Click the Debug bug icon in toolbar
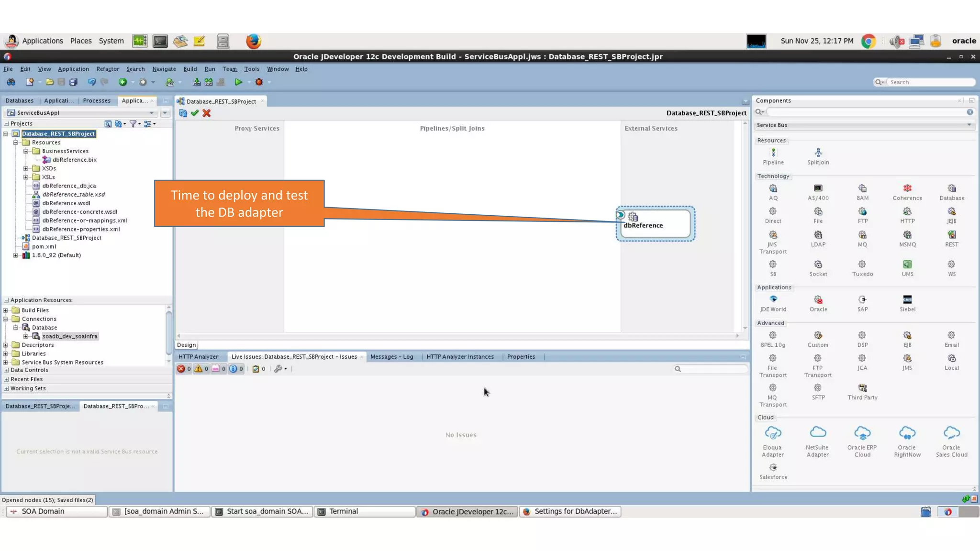 pos(259,82)
